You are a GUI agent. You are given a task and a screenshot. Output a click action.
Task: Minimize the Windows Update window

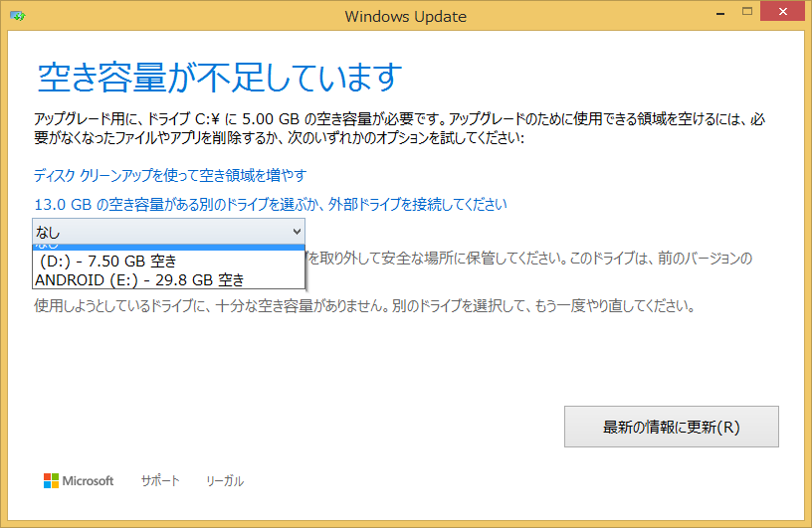(x=719, y=12)
